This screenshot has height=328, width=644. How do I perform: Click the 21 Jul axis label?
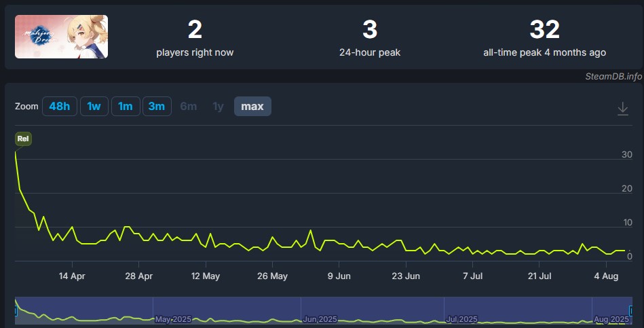[x=539, y=276]
